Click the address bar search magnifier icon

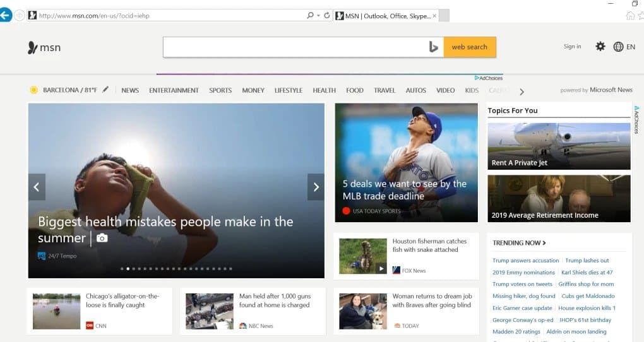tap(310, 15)
